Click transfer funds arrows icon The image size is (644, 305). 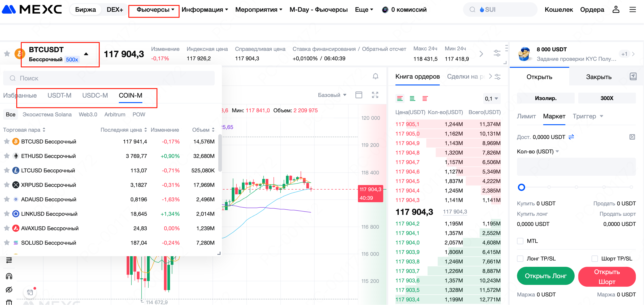click(x=571, y=137)
